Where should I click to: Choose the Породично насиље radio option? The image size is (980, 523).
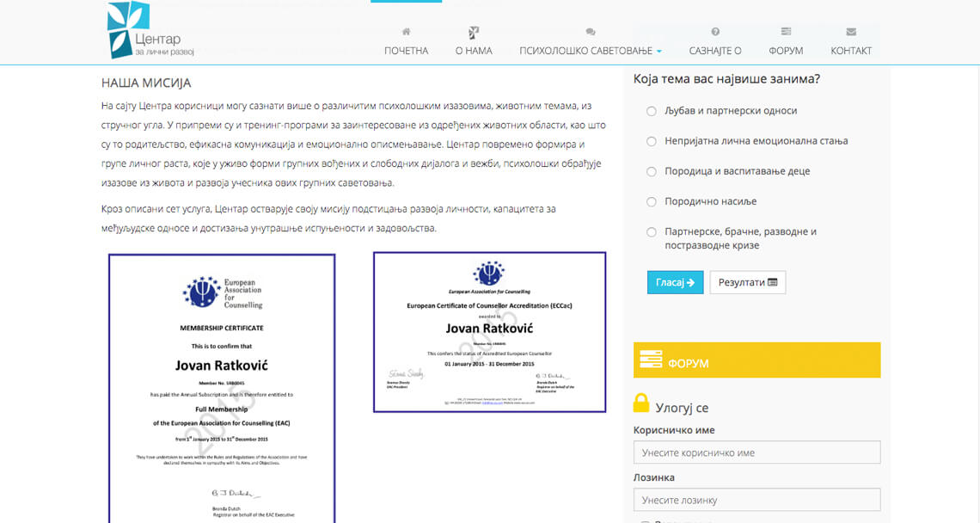pyautogui.click(x=652, y=201)
